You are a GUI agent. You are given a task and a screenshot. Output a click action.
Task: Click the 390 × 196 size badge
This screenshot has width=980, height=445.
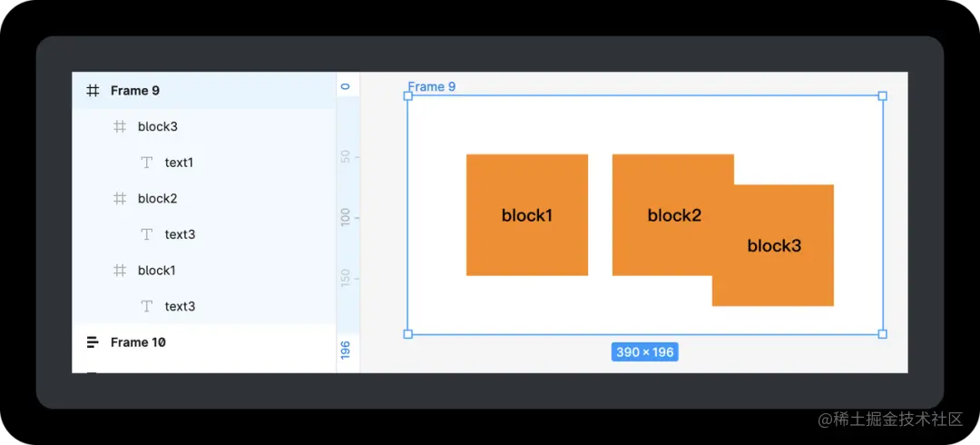click(x=645, y=352)
